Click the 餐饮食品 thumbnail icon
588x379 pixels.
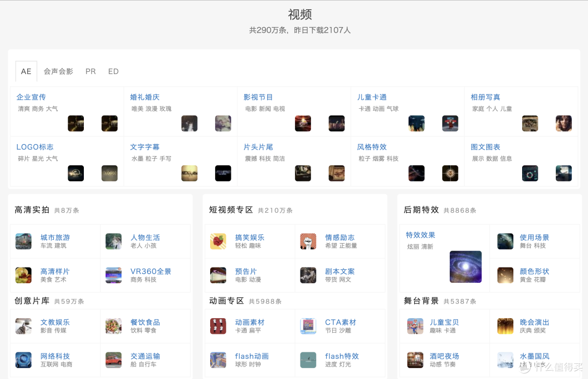coord(113,326)
